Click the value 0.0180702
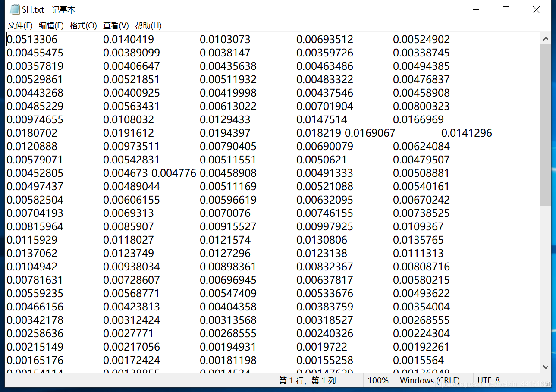Viewport: 556px width, 392px height. (32, 133)
